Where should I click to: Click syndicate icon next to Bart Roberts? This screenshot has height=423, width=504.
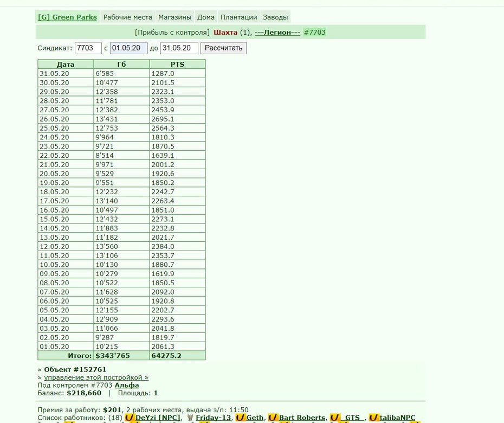coord(273,418)
